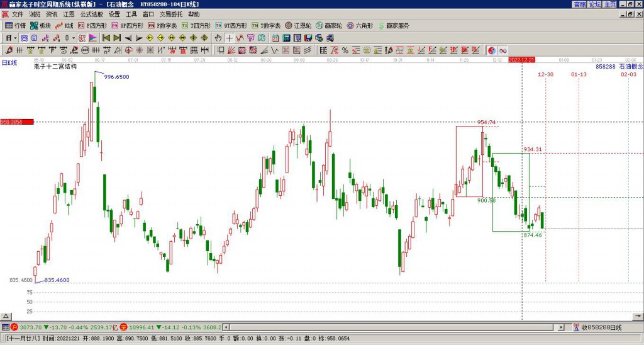Click the 论坛 forum button
The height and width of the screenshot is (345, 644).
tap(595, 4)
